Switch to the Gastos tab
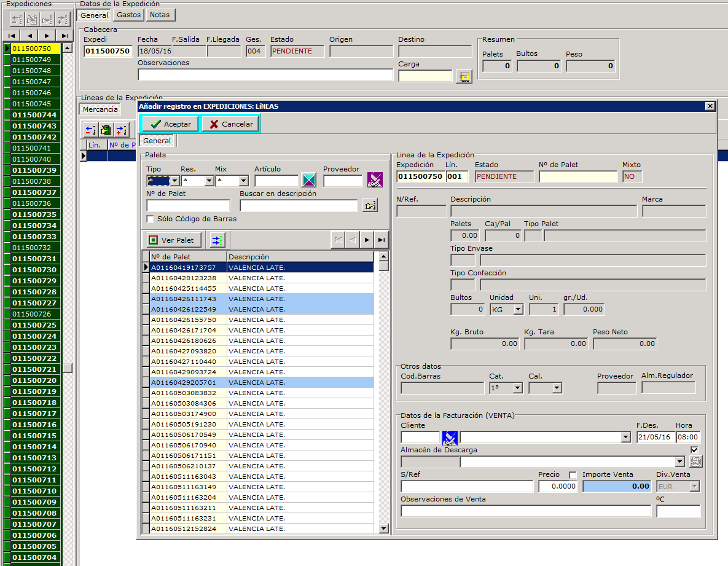Image resolution: width=728 pixels, height=566 pixels. click(129, 15)
